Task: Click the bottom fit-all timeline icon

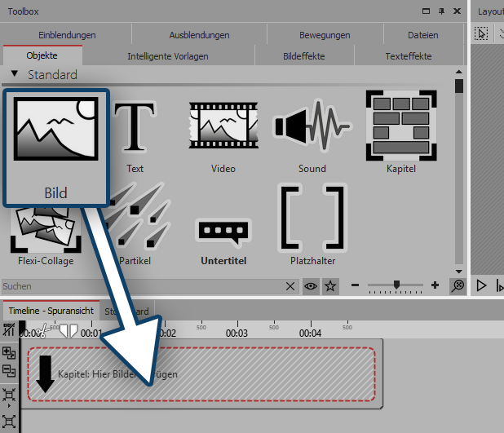Action: [9, 421]
